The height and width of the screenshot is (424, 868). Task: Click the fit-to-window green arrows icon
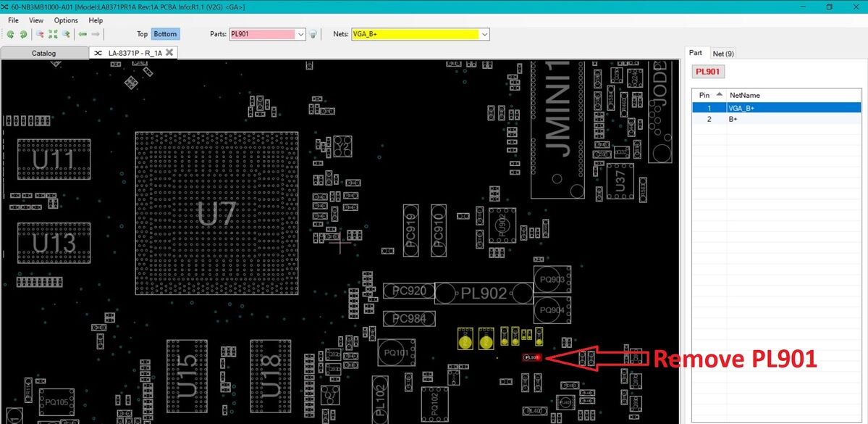(53, 34)
